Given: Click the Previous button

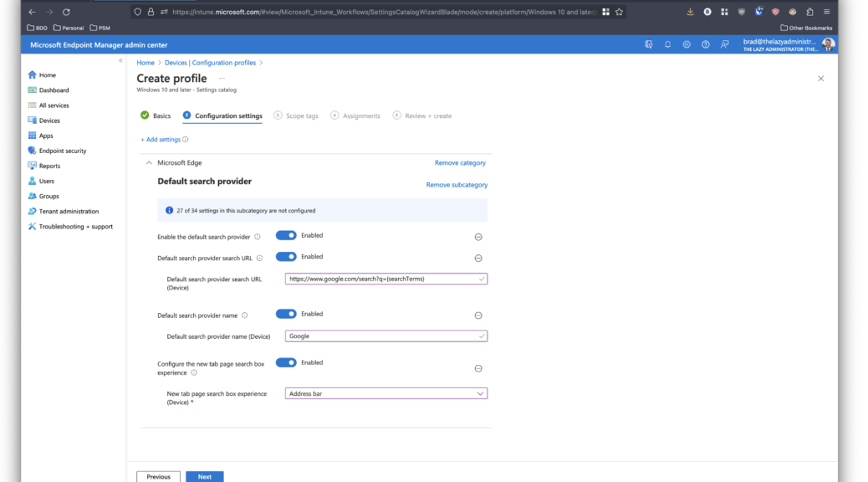Looking at the screenshot, I should [158, 476].
